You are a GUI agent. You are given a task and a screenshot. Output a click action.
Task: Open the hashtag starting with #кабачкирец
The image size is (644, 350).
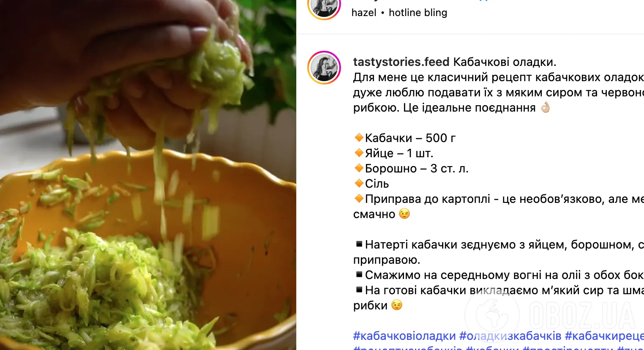point(604,336)
